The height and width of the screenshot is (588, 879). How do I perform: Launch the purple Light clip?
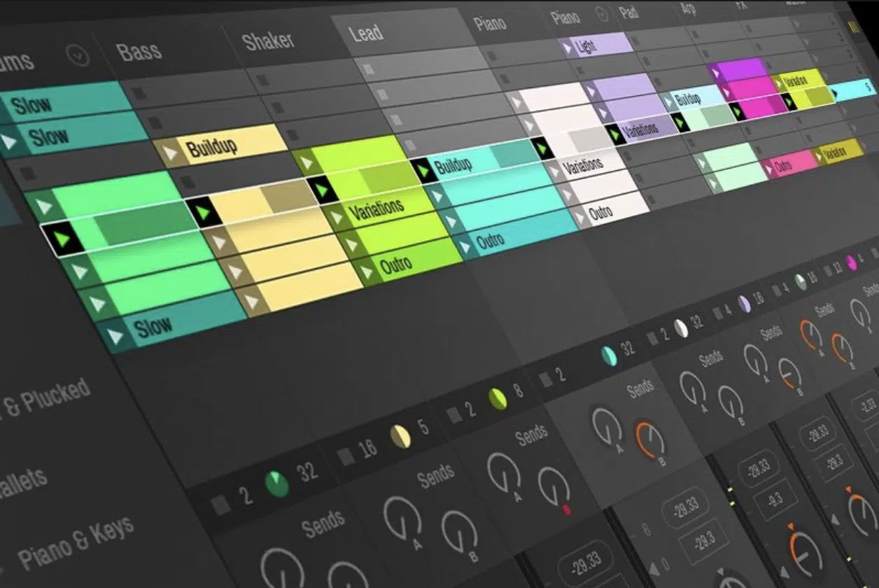pos(566,47)
